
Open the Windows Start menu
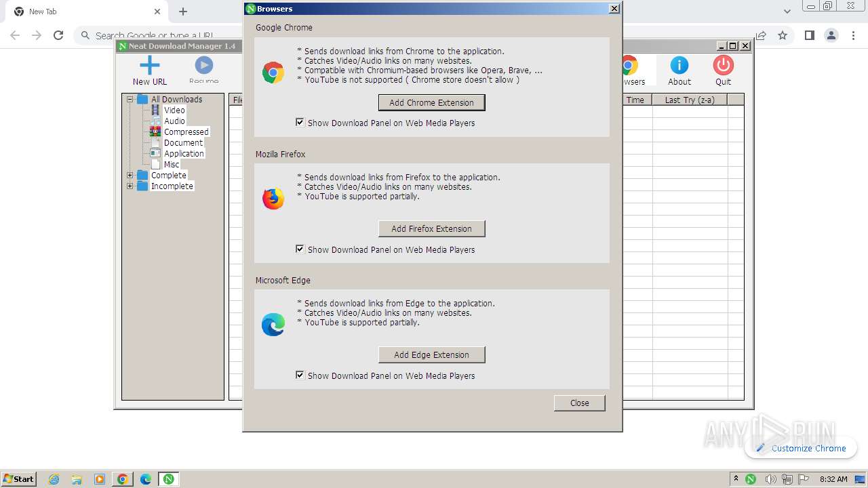click(19, 479)
